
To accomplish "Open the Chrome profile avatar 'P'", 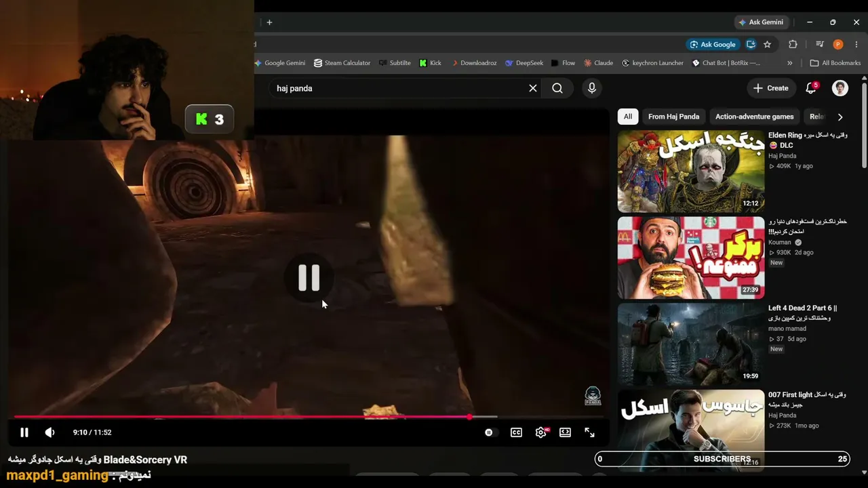I will [x=838, y=44].
